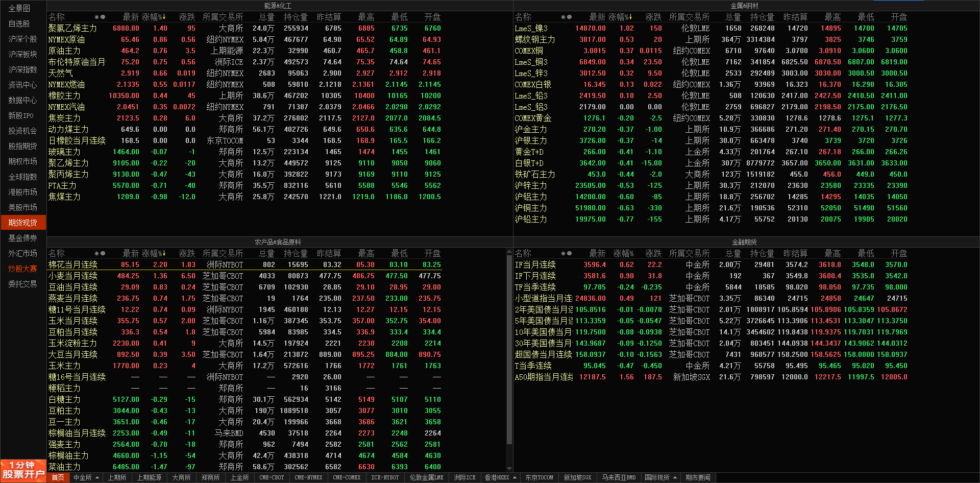Viewport: 980px width, 483px height.
Task: Select the 棉花当月连续 row
Action: point(72,264)
